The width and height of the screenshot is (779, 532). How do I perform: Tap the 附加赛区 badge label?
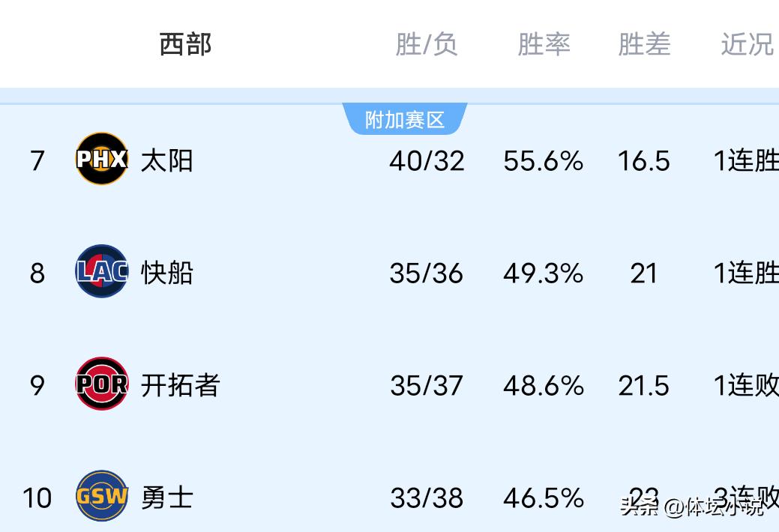click(x=405, y=119)
